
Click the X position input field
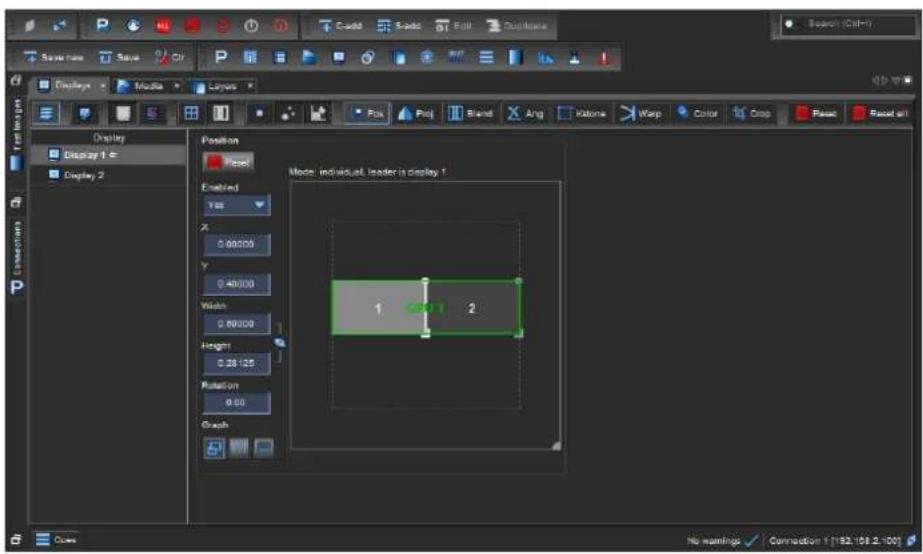click(x=237, y=244)
